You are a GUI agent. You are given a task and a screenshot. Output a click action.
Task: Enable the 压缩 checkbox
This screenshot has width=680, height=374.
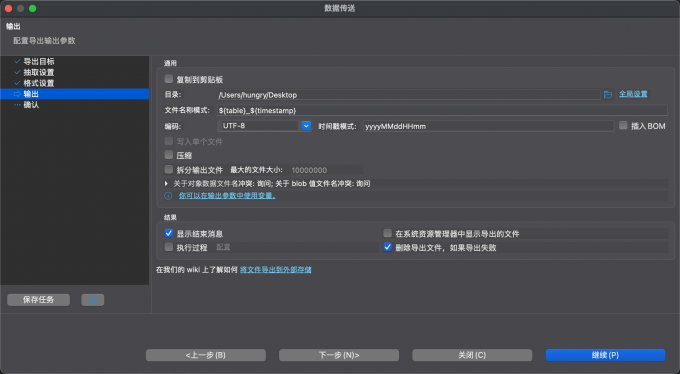(169, 155)
